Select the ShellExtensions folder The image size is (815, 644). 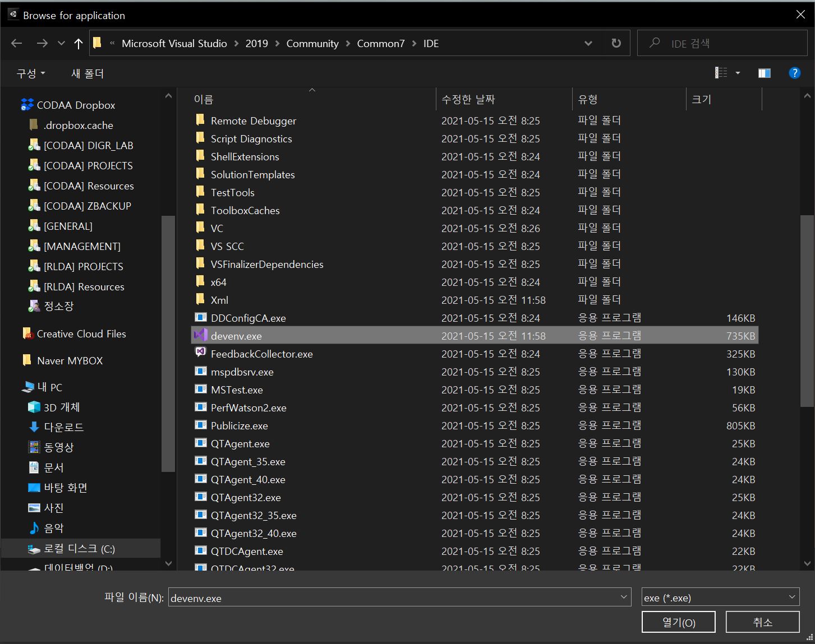(245, 156)
